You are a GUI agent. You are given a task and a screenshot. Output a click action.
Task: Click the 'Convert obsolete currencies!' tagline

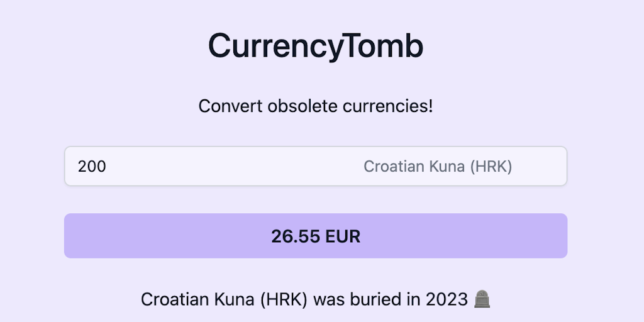click(x=316, y=106)
